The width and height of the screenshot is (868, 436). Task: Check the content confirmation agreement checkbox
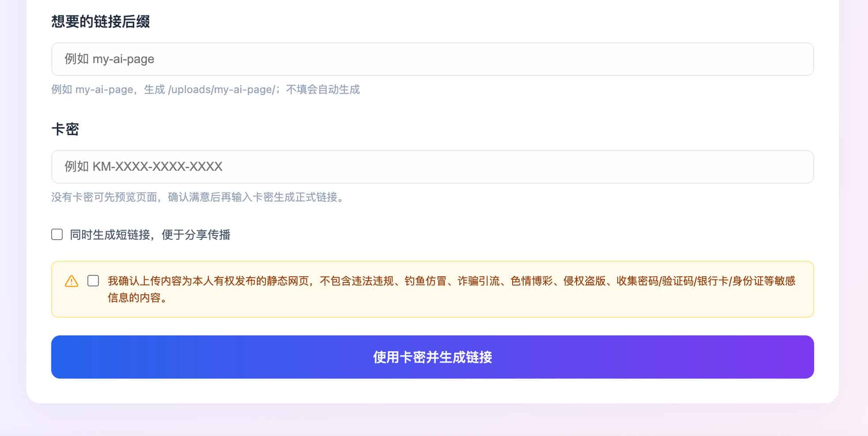pyautogui.click(x=93, y=281)
